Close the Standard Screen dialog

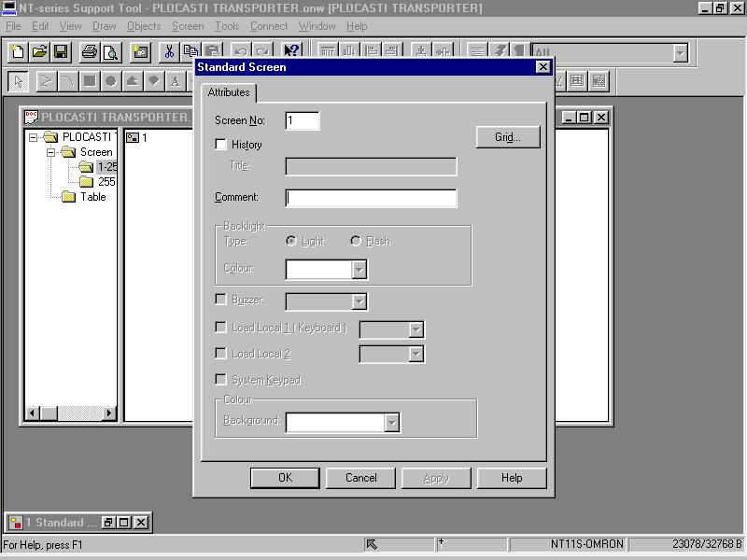543,67
